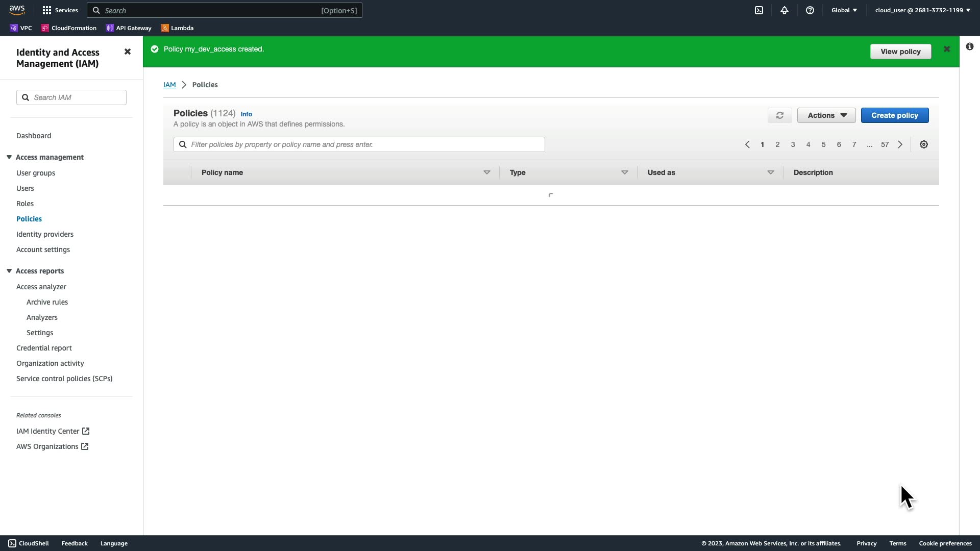Open Roles in the IAM sidebar

25,204
